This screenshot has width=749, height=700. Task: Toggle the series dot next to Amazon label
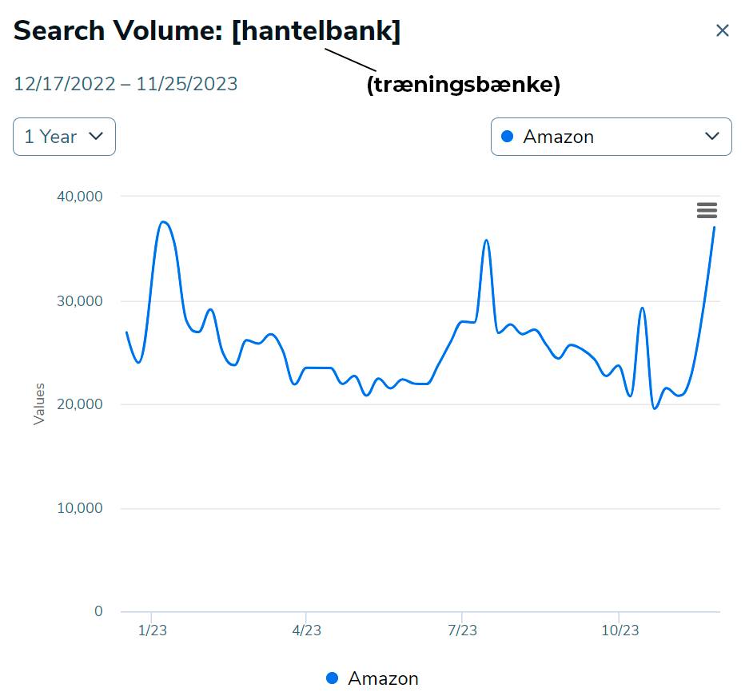click(x=332, y=678)
